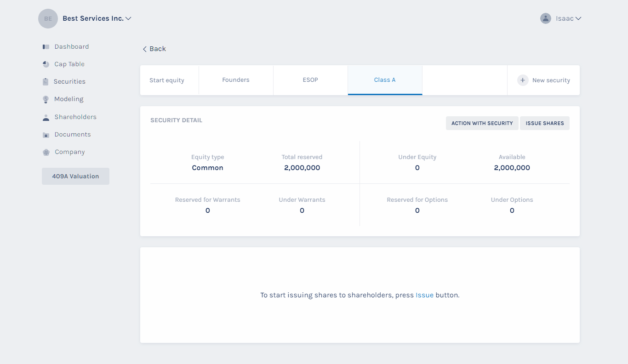This screenshot has height=364, width=628.
Task: Click the Equity type value Common
Action: pyautogui.click(x=208, y=168)
